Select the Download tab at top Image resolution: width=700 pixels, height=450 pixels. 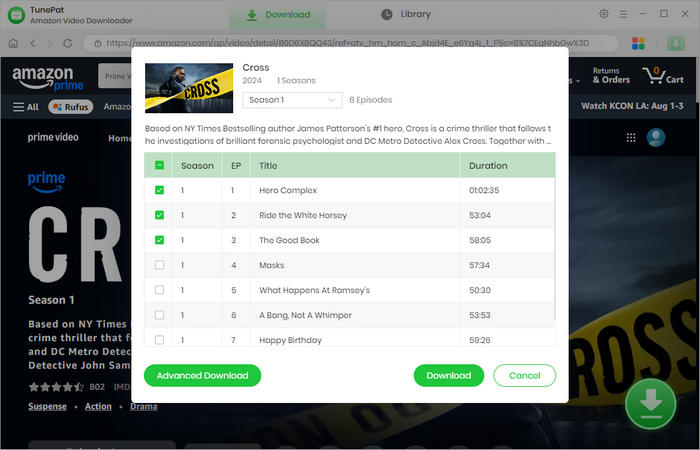click(x=278, y=15)
